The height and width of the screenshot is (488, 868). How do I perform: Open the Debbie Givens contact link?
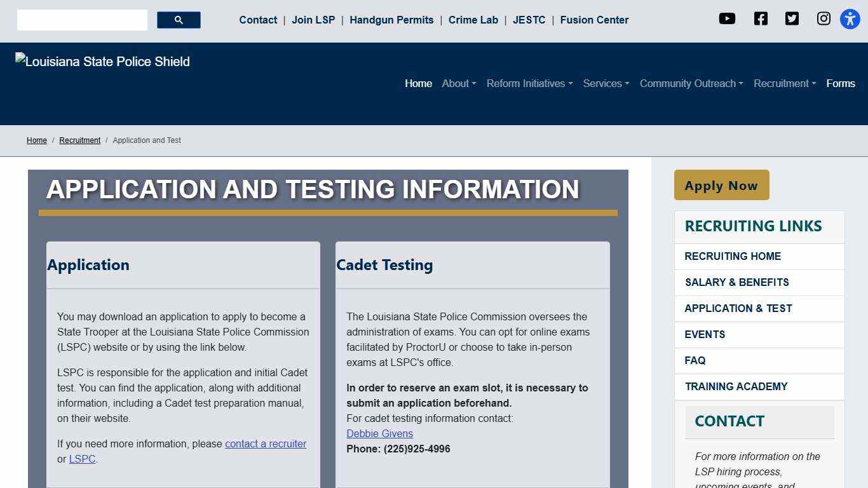click(x=379, y=433)
